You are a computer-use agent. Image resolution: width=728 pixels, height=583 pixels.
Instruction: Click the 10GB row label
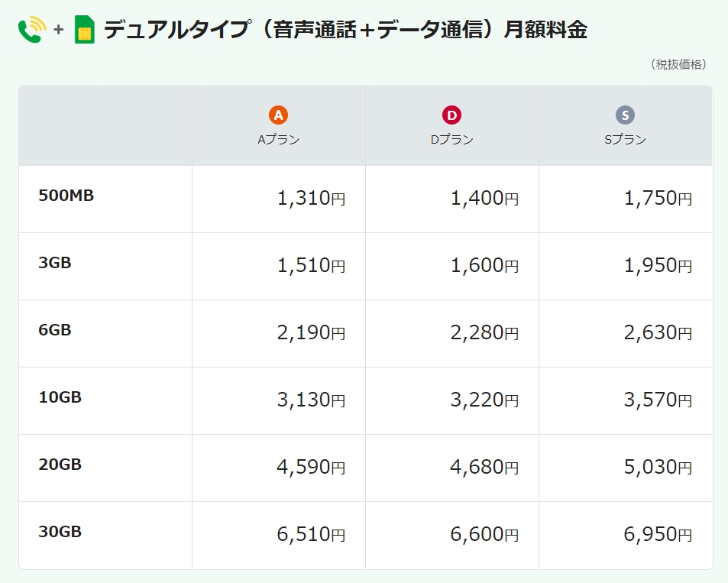(60, 397)
